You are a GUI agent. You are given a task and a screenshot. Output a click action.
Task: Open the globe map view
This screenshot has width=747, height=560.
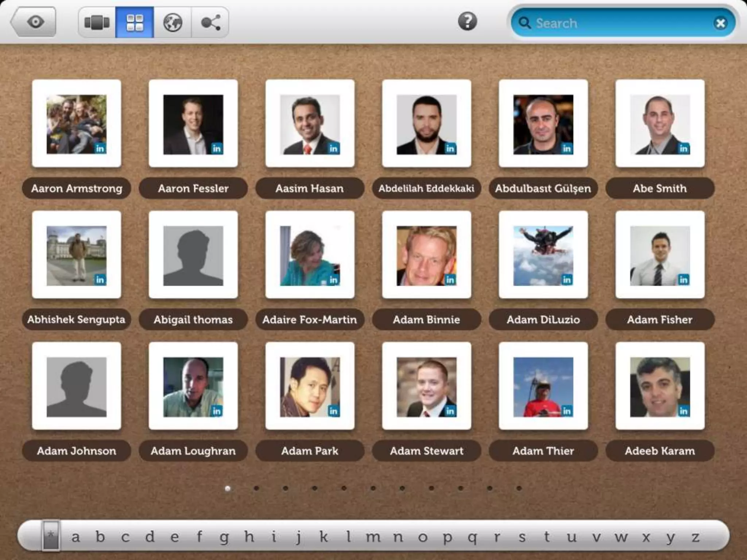173,23
